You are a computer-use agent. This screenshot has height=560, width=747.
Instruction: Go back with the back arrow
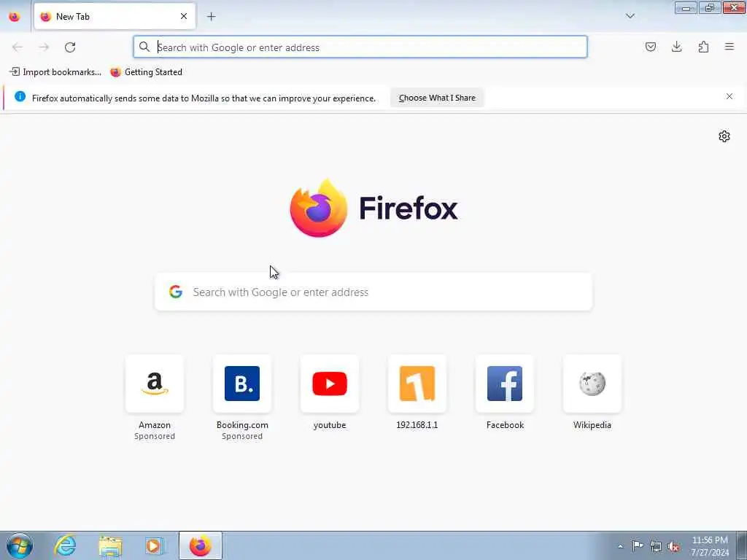click(18, 47)
